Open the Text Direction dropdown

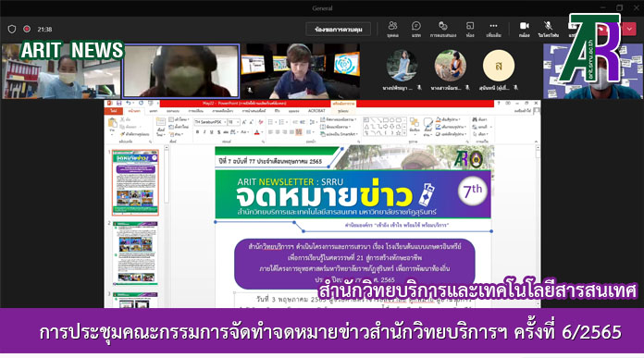[x=340, y=119]
